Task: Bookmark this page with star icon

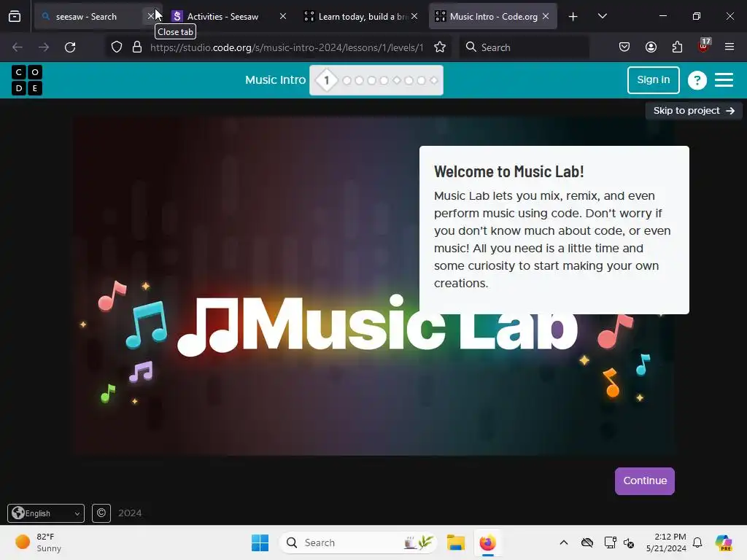Action: coord(440,47)
